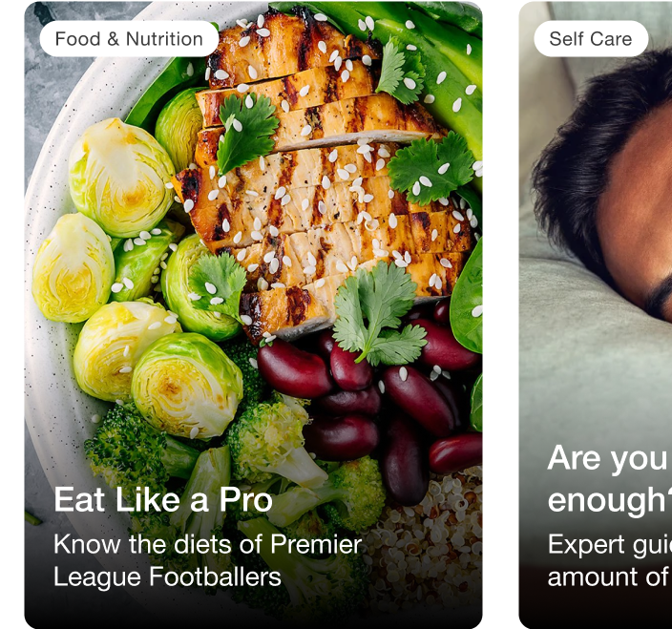Open the 'Are you ... enough' article title
Viewport: 672px width, 629px height.
click(x=609, y=478)
